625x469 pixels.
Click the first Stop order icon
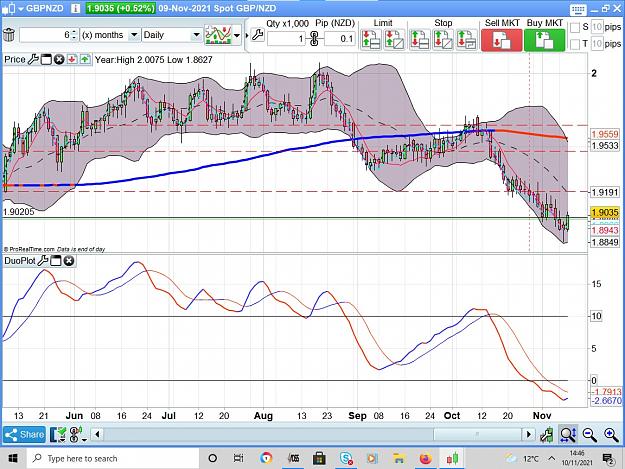point(420,39)
